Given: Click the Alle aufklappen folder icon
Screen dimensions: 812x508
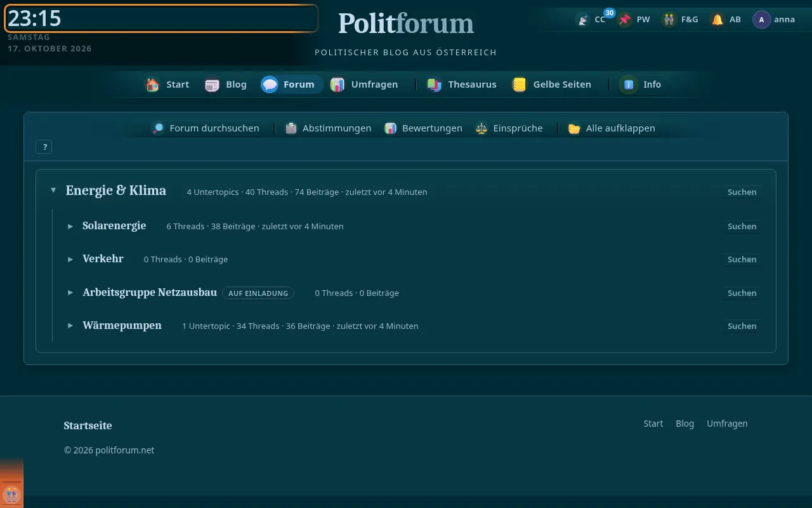Looking at the screenshot, I should pos(575,128).
